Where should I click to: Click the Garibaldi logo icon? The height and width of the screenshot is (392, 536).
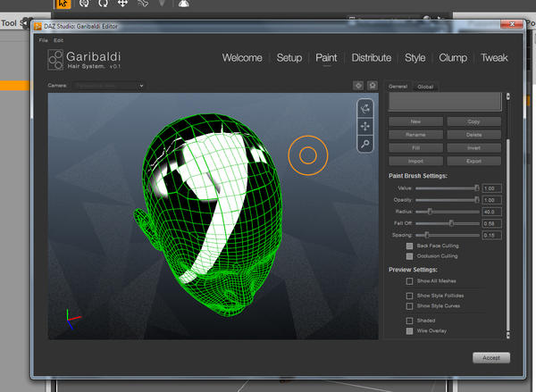click(55, 60)
